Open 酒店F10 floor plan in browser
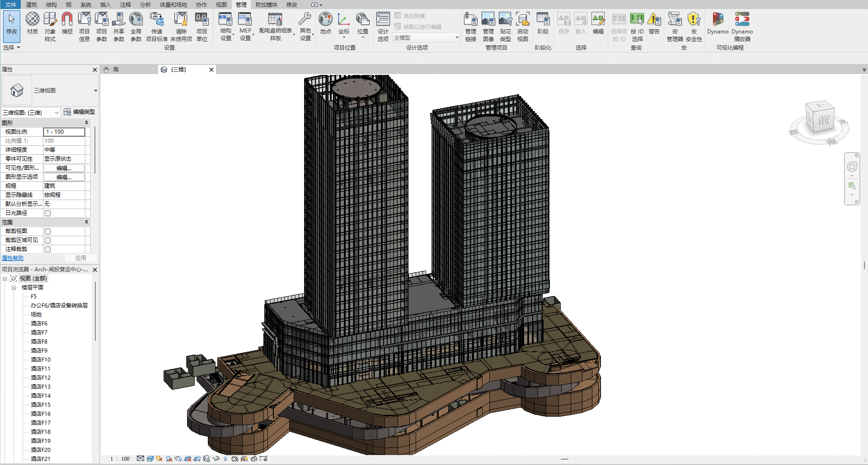 point(41,360)
